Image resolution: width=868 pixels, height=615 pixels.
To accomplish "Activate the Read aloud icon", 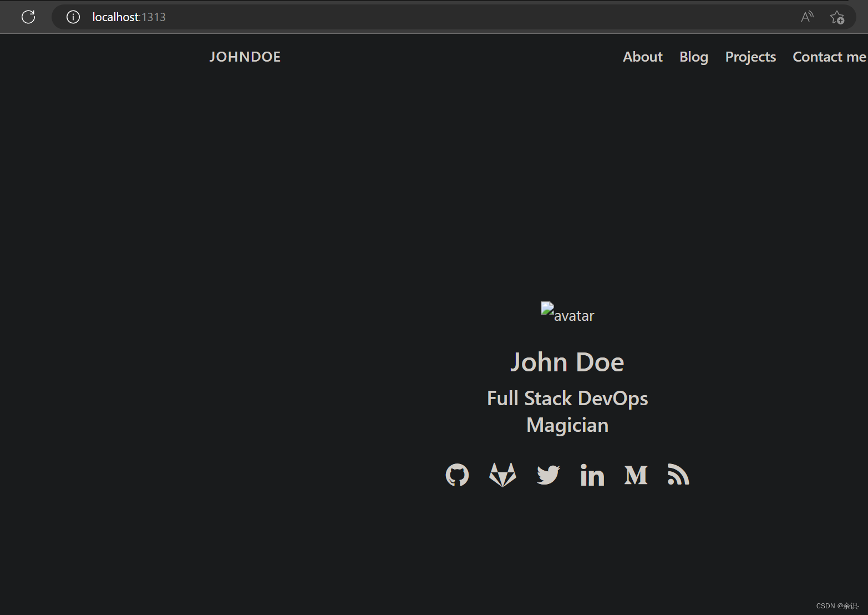I will point(807,17).
